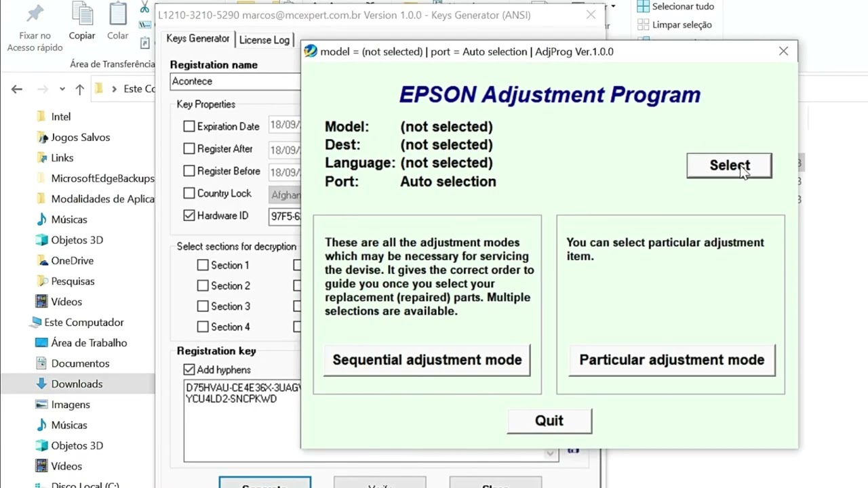Click the AdjProg title bar icon
Image resolution: width=868 pixels, height=488 pixels.
[x=311, y=52]
